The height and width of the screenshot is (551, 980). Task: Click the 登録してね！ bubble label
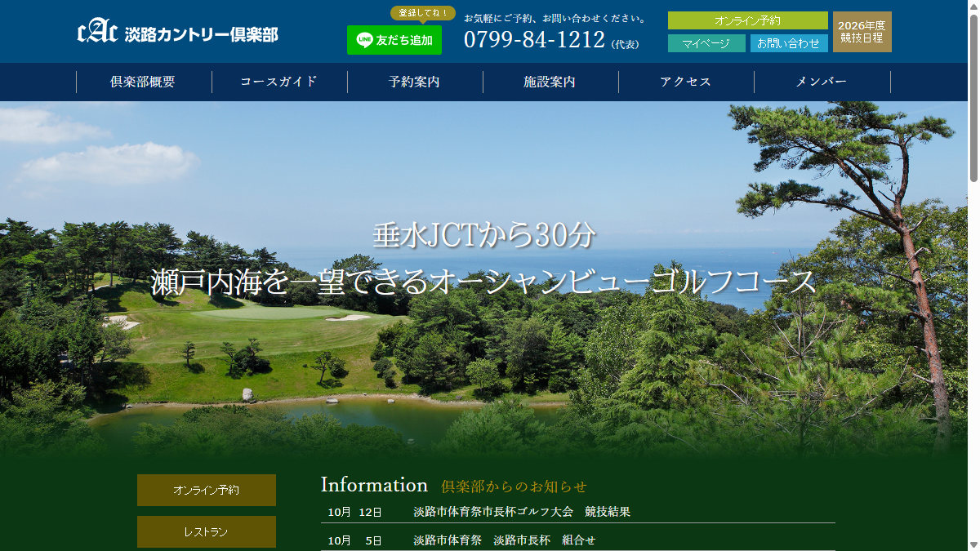423,13
